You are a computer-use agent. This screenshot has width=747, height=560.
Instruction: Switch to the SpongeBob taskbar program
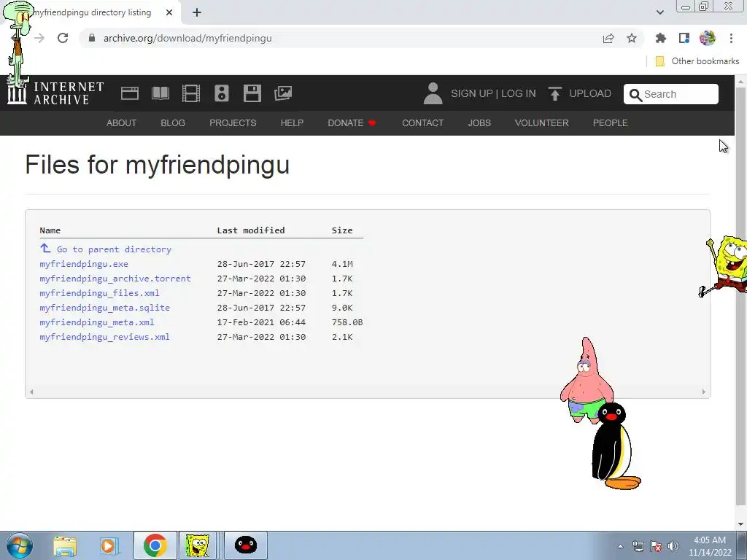pyautogui.click(x=197, y=545)
